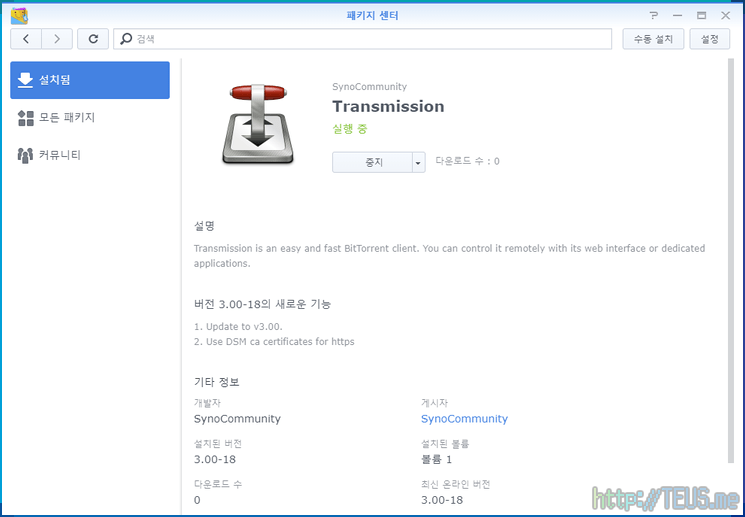The height and width of the screenshot is (517, 745).
Task: Click installed version 3.00-18 under 설치된 버전
Action: pyautogui.click(x=215, y=460)
